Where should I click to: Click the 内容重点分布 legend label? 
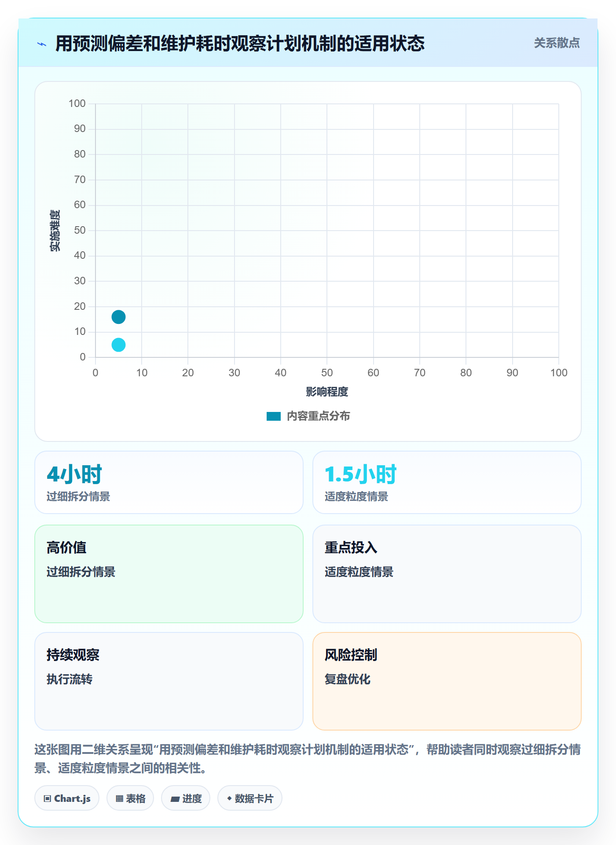pyautogui.click(x=318, y=416)
